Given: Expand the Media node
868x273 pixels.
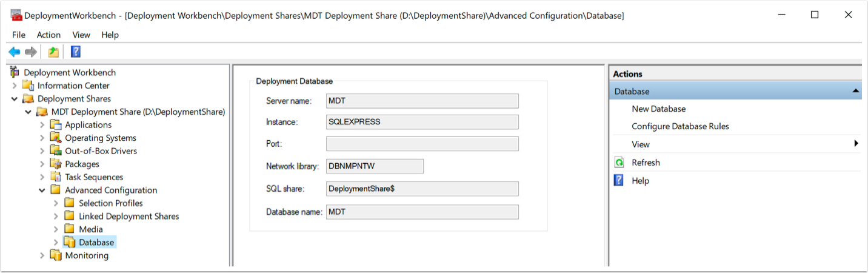Looking at the screenshot, I should pyautogui.click(x=56, y=229).
